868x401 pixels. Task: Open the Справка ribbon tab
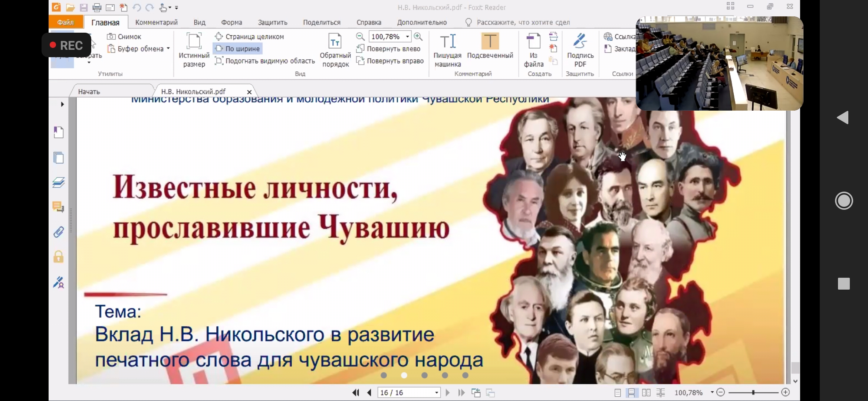point(369,22)
